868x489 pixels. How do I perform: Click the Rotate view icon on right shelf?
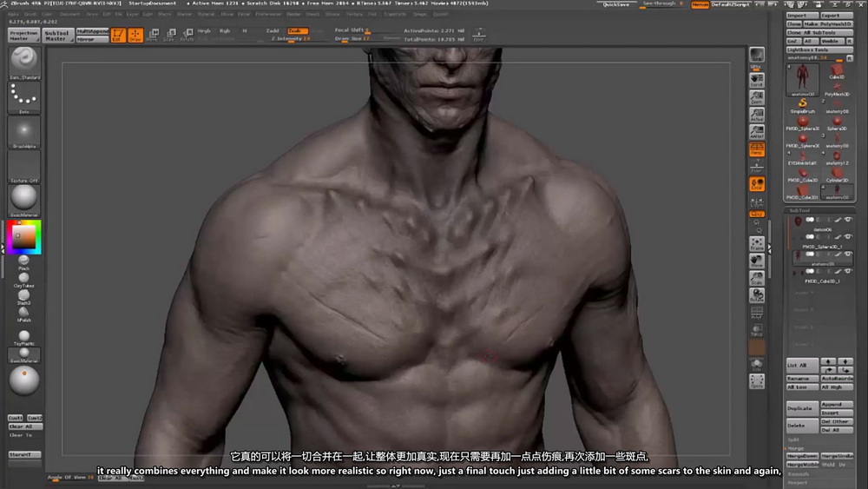point(757,295)
